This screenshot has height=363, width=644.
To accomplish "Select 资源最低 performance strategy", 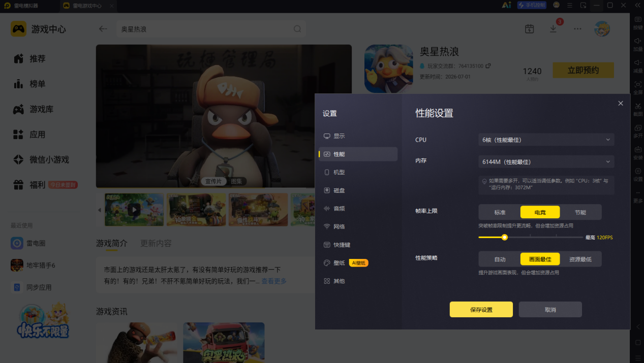I will point(580,259).
